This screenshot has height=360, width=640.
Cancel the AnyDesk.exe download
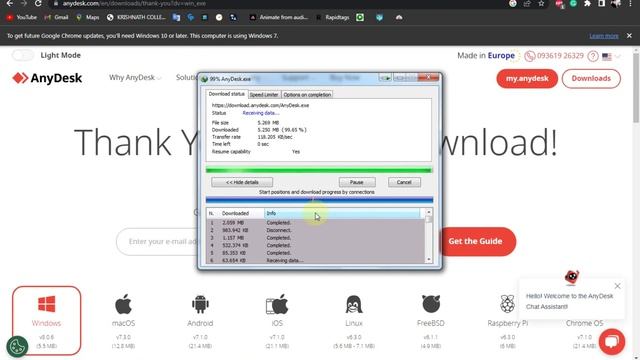404,182
